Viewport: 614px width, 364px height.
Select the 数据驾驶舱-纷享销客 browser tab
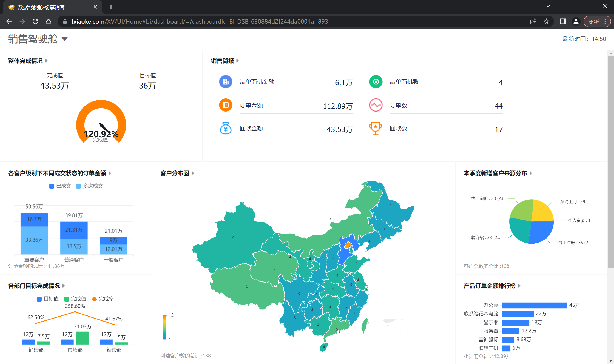pos(41,7)
